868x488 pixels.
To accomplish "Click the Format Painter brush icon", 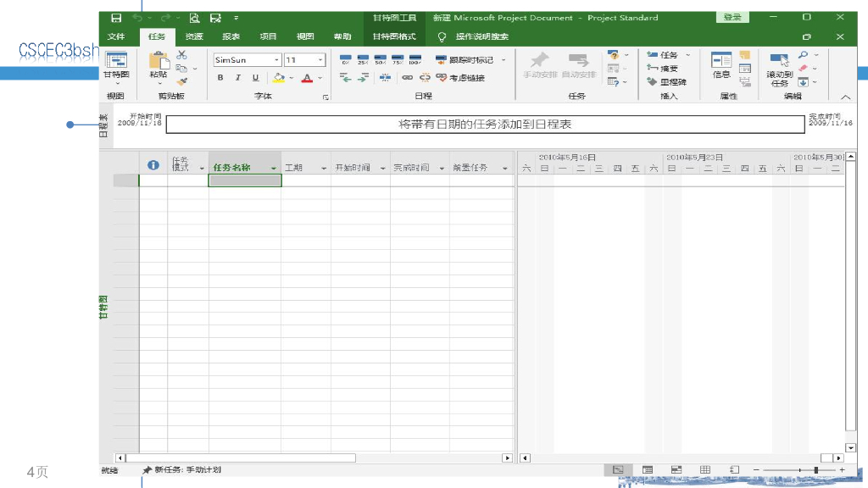I will (x=181, y=82).
